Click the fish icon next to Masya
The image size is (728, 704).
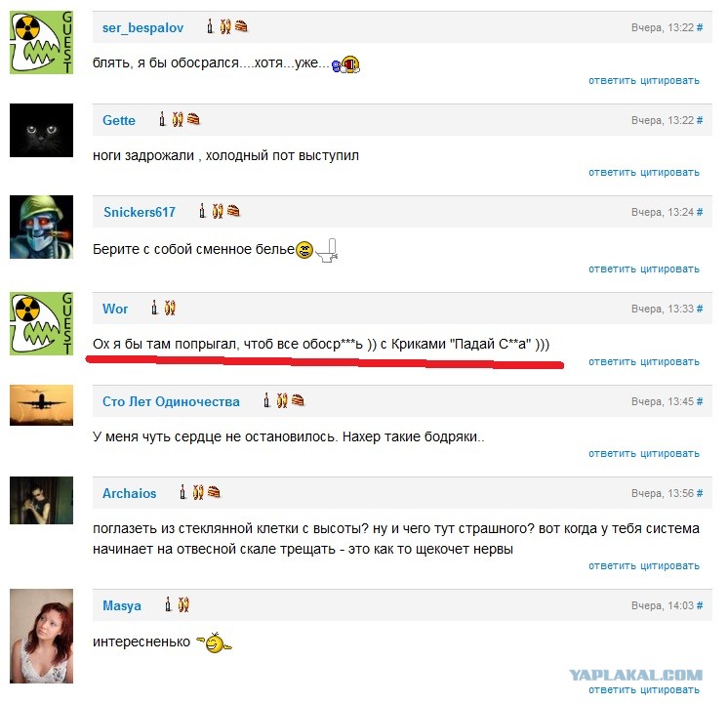click(183, 604)
